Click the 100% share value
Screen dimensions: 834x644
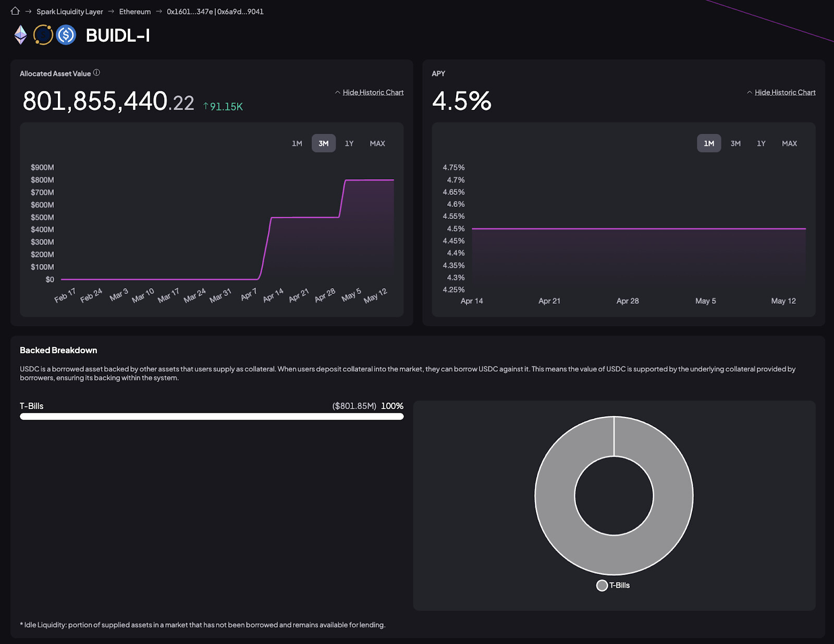pos(392,406)
